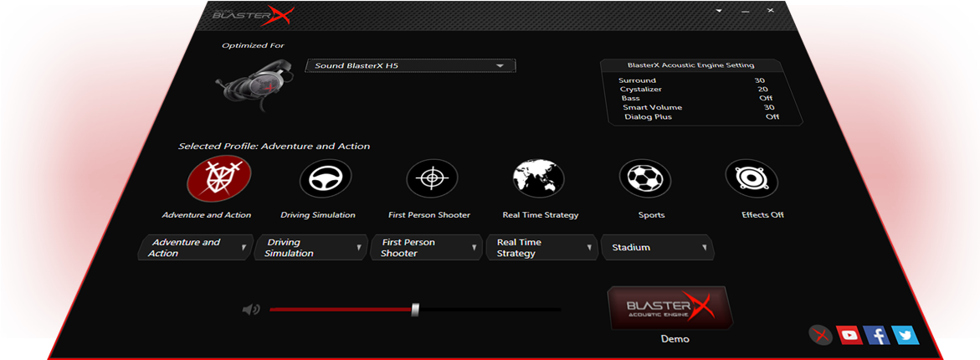The width and height of the screenshot is (980, 360).
Task: Open the Facebook social link icon
Action: [x=877, y=336]
